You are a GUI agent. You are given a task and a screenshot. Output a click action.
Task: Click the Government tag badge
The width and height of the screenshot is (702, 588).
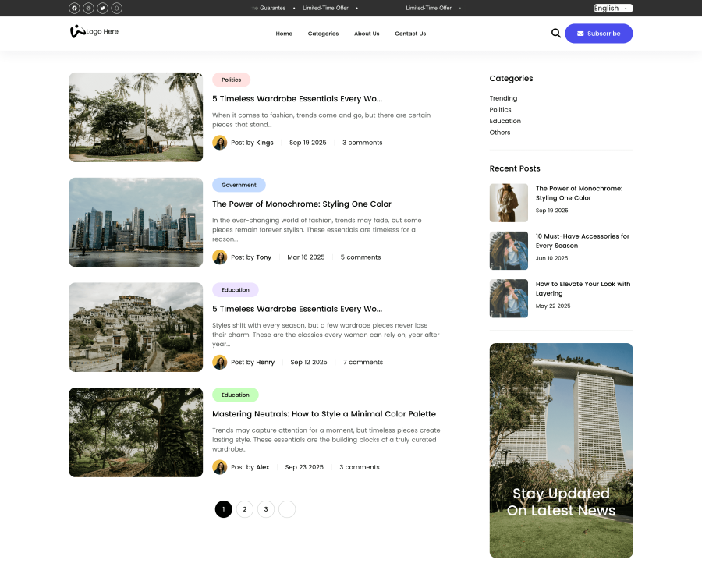coord(239,185)
